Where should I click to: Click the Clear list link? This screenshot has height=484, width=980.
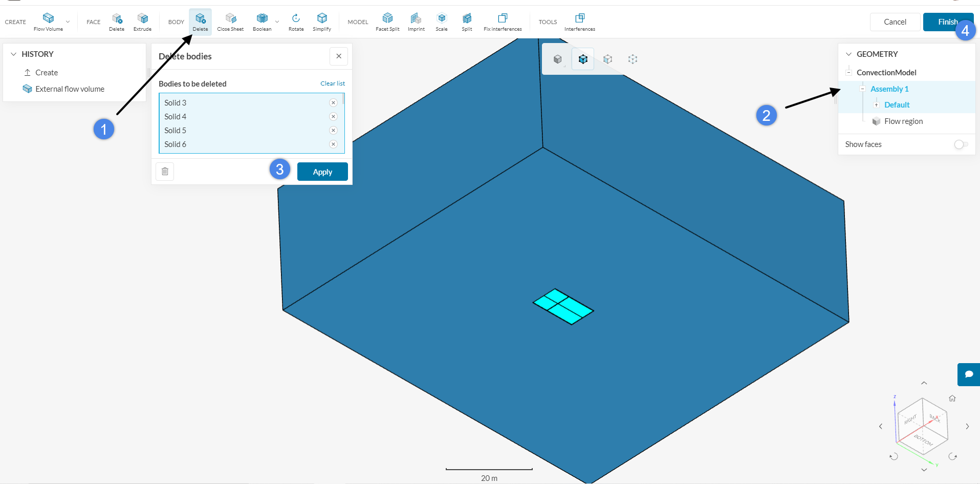click(333, 83)
